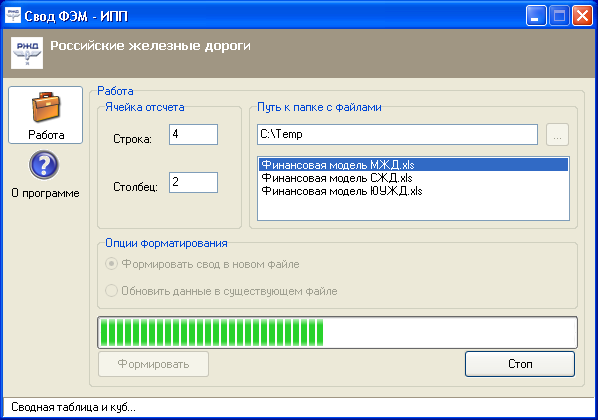The width and height of the screenshot is (598, 420).
Task: Click the title bar application icon
Action: tap(13, 15)
